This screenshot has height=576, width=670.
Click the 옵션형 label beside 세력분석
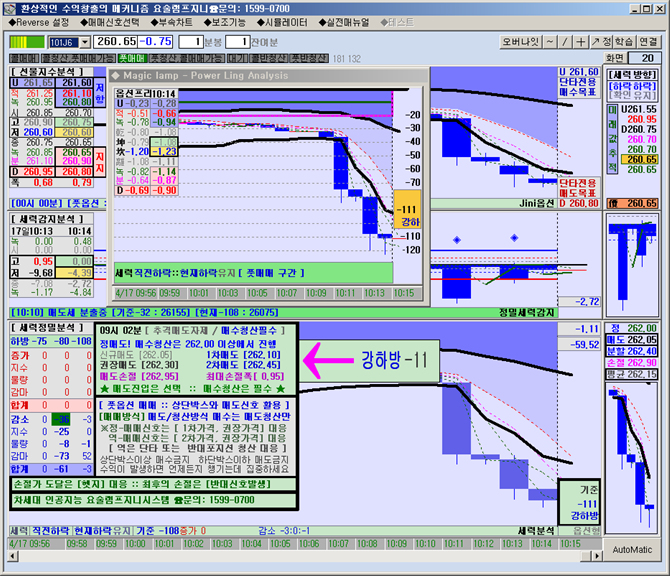586,531
